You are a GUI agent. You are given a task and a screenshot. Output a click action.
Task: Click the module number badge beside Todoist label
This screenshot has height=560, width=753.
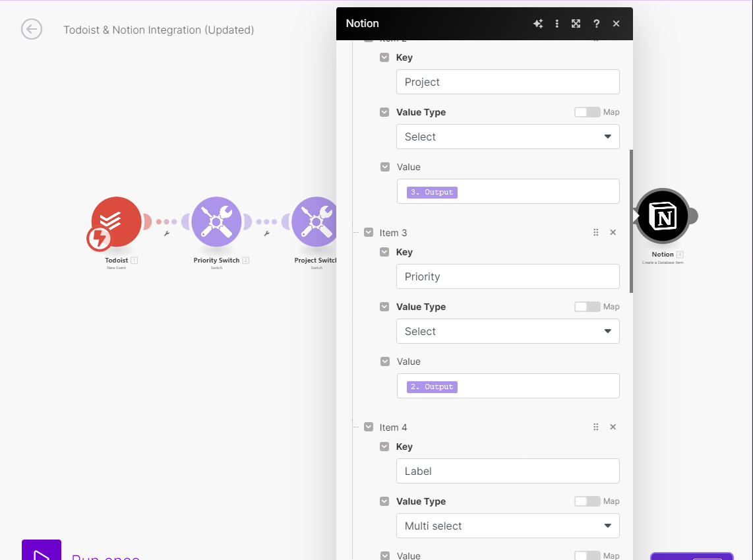pos(135,261)
